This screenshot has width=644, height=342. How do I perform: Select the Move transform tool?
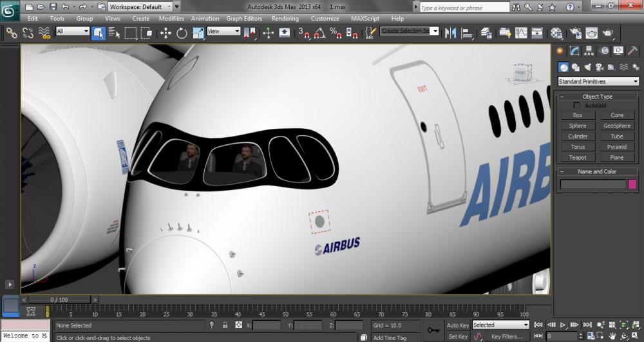click(166, 33)
